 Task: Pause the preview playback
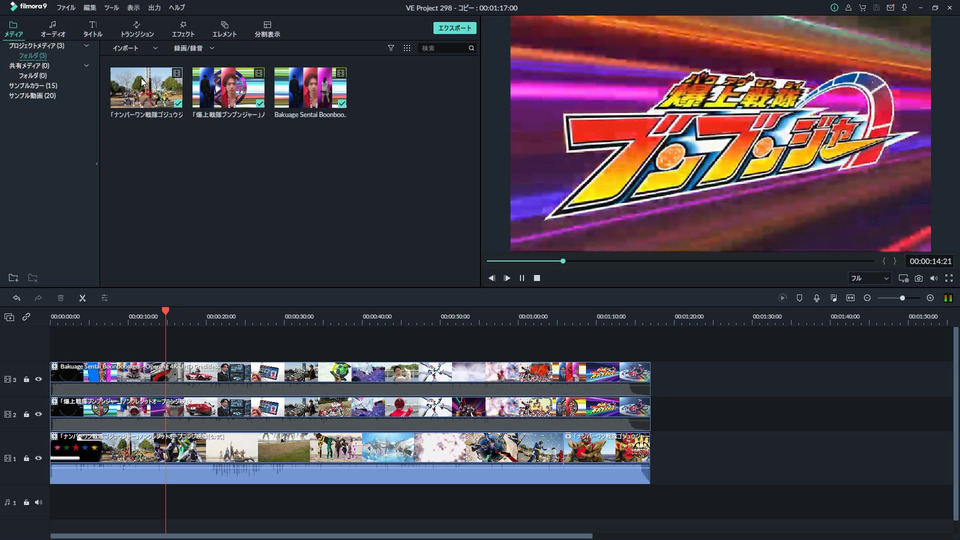pos(522,278)
